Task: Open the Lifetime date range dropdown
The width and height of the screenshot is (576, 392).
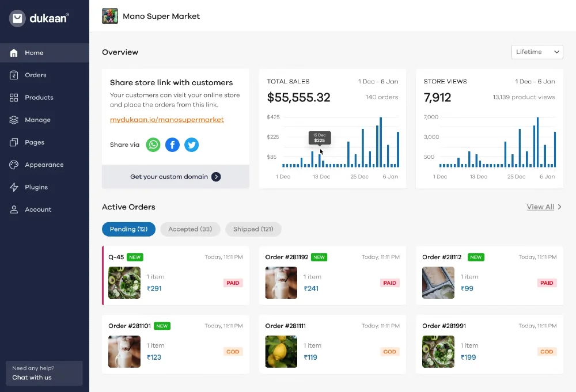Action: click(x=537, y=51)
